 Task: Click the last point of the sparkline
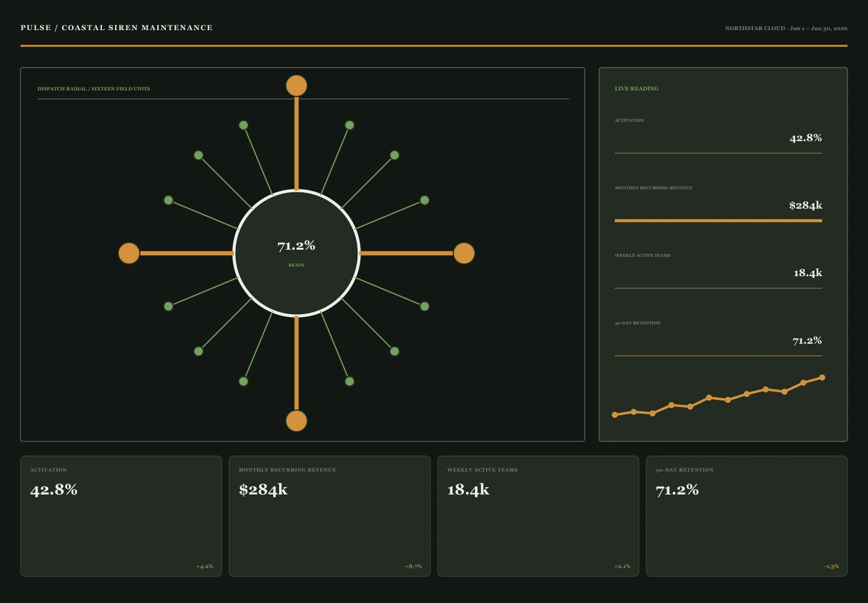pyautogui.click(x=822, y=377)
